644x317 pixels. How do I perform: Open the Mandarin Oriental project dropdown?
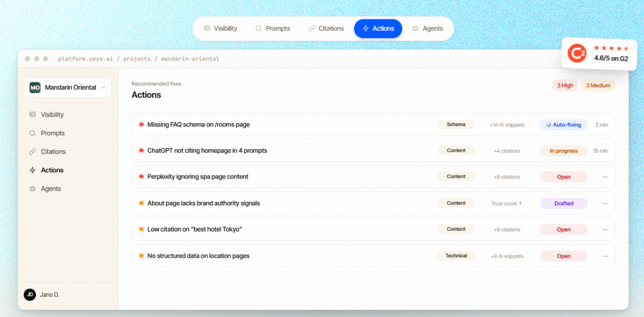[68, 87]
